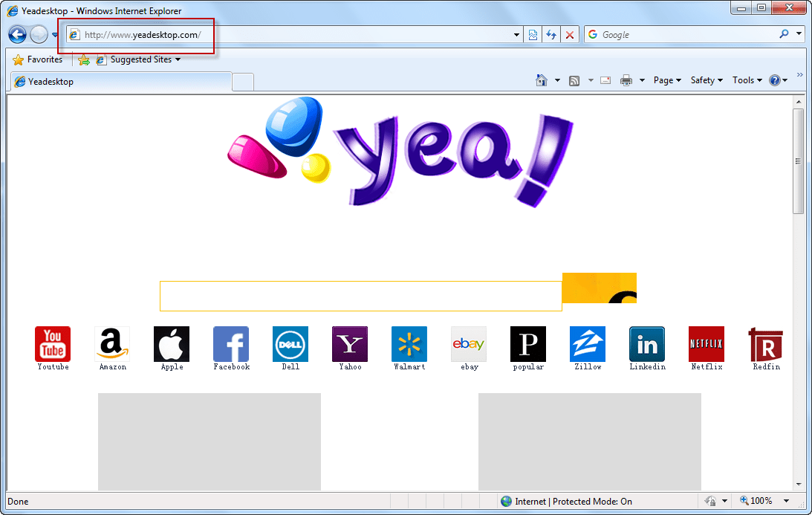The height and width of the screenshot is (515, 812).
Task: Click the Youtube text link
Action: click(x=53, y=367)
